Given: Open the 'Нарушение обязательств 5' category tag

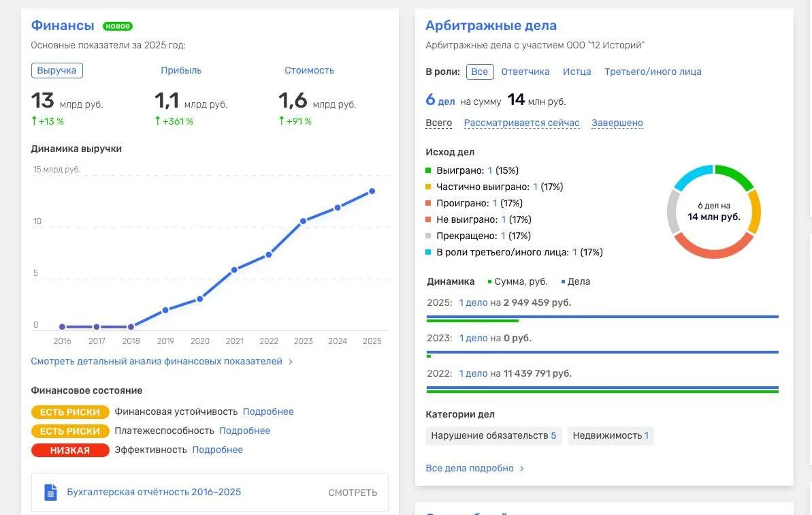Looking at the screenshot, I should click(x=493, y=436).
